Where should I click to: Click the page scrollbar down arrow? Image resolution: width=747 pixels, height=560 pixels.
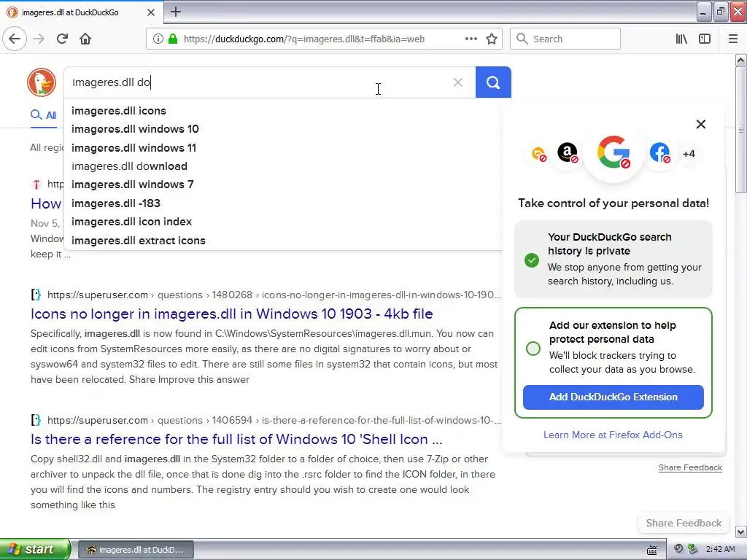click(740, 532)
